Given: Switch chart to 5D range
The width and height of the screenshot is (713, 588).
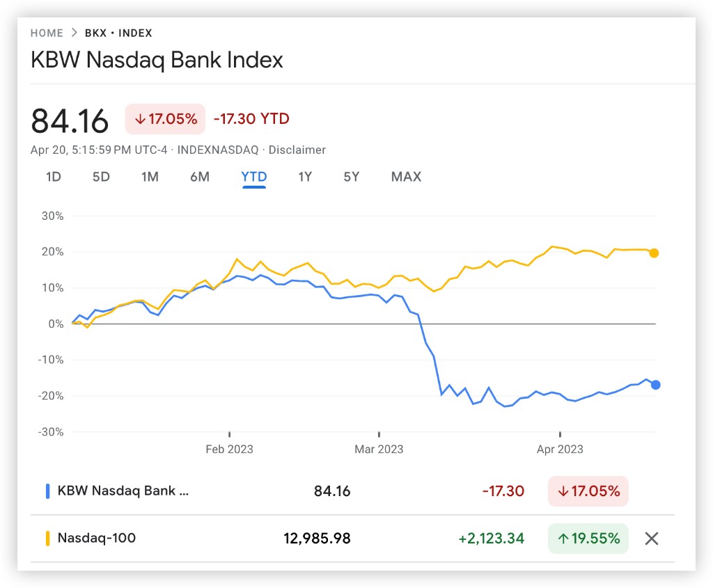Looking at the screenshot, I should 101,177.
